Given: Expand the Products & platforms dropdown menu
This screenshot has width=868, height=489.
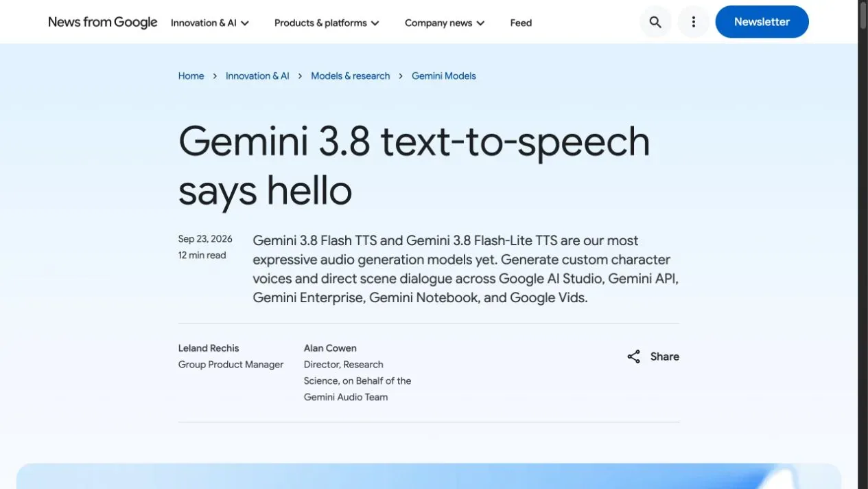Looking at the screenshot, I should [327, 23].
